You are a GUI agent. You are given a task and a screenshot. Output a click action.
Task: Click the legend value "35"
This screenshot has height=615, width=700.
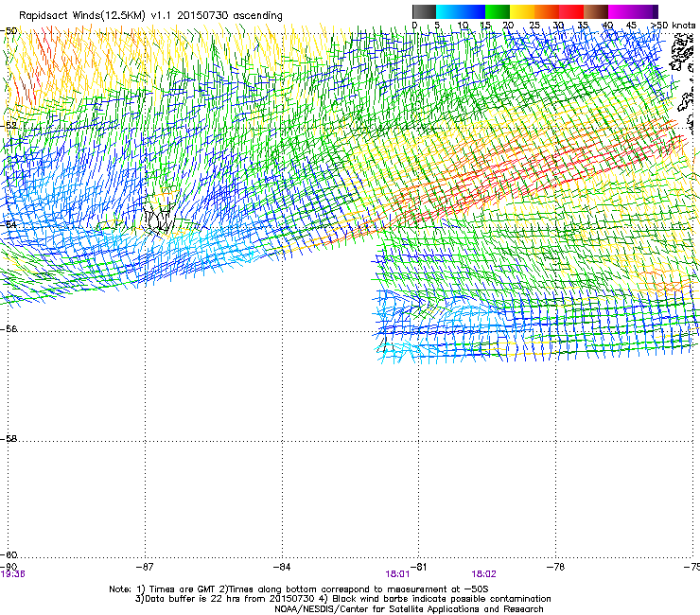tap(583, 26)
